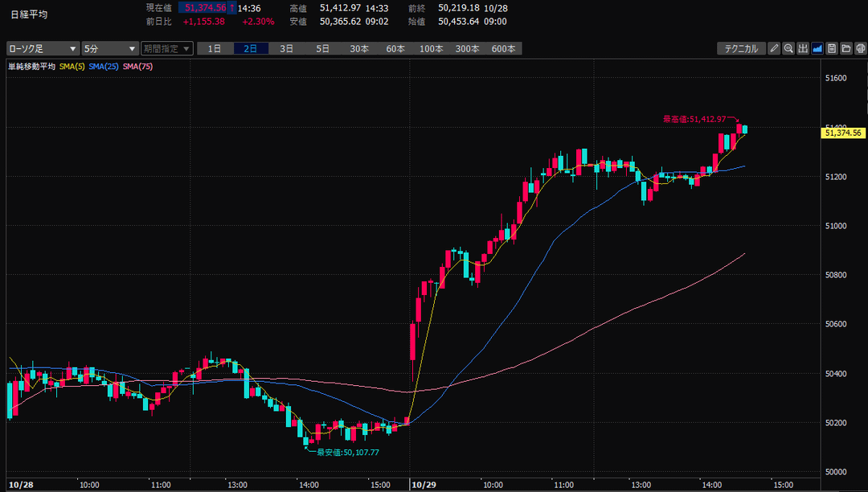Image resolution: width=868 pixels, height=492 pixels.
Task: Click the magnifier zoom icon
Action: tap(788, 48)
